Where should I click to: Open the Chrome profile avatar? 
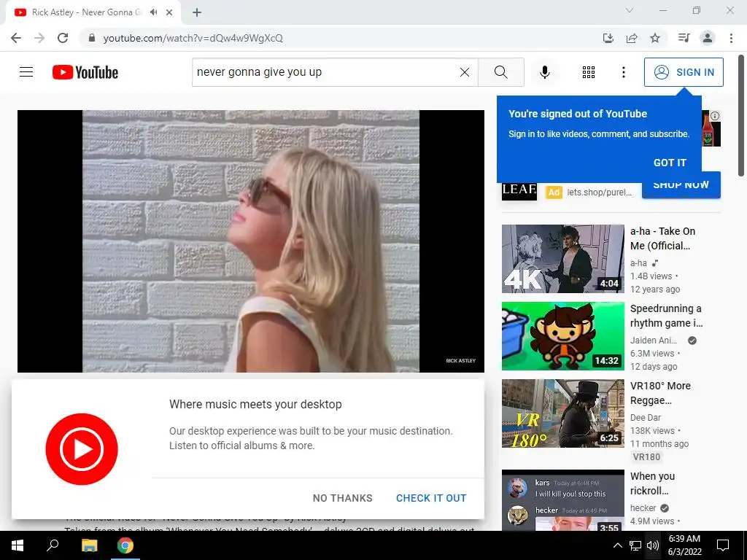pyautogui.click(x=708, y=38)
